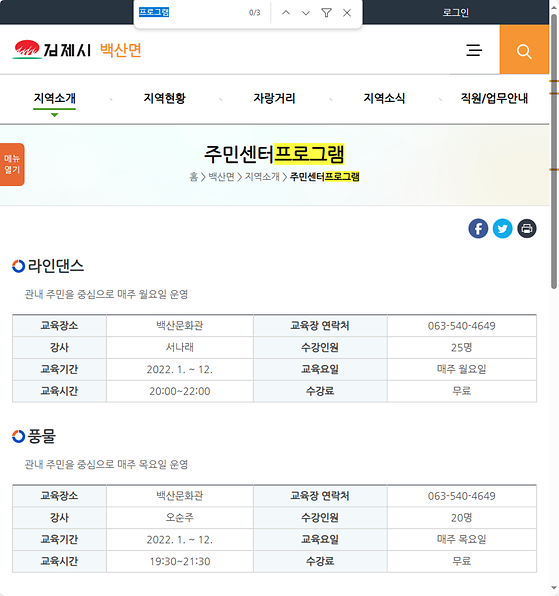Click the 라인댄스 section heading
Image resolution: width=559 pixels, height=596 pixels.
[x=56, y=266]
